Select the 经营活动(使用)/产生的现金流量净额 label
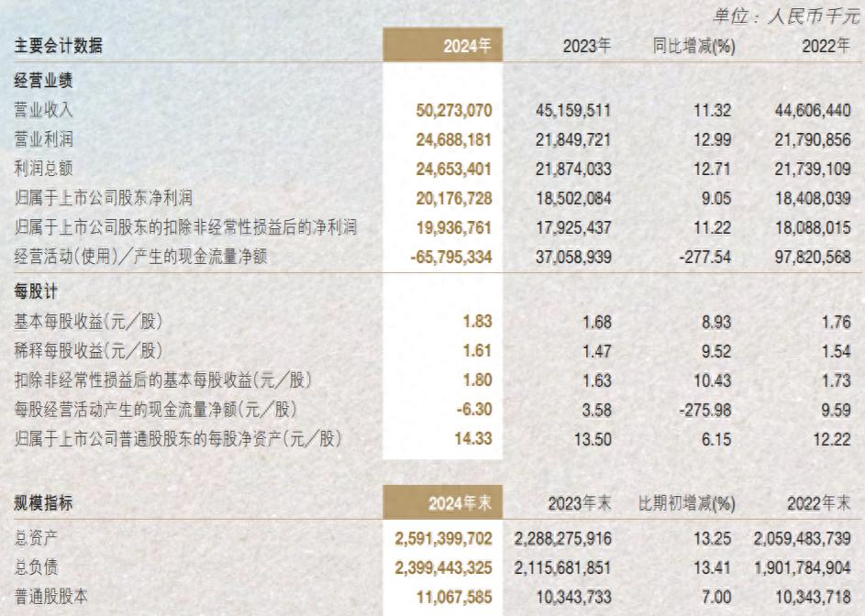 click(140, 257)
